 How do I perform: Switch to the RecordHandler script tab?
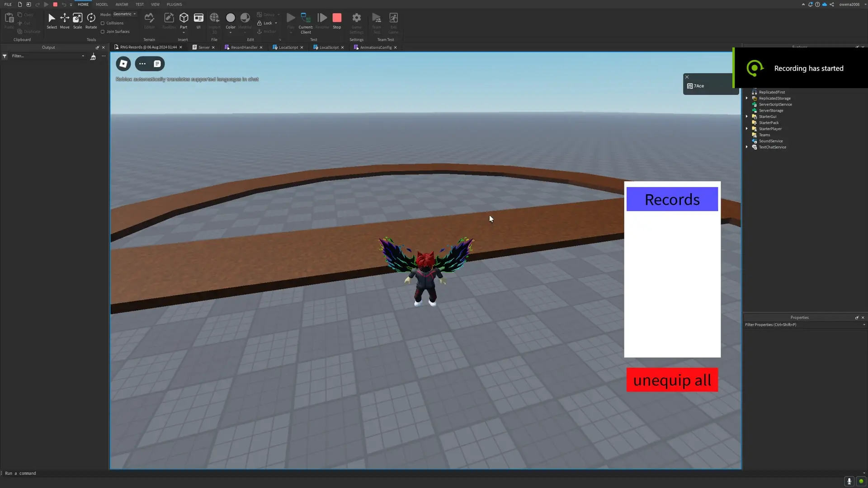coord(244,47)
